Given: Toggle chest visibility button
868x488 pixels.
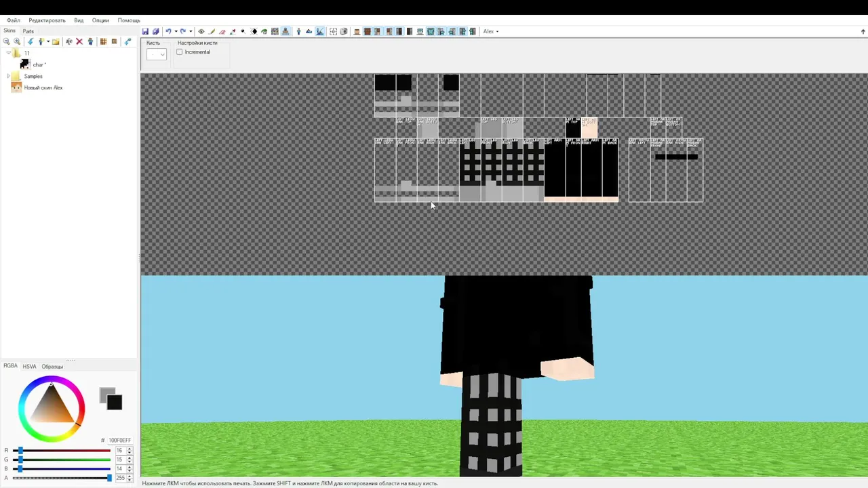Looking at the screenshot, I should [367, 31].
